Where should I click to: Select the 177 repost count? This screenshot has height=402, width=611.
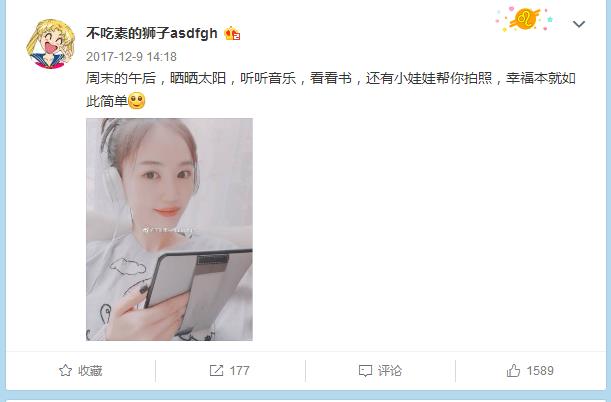pyautogui.click(x=239, y=370)
